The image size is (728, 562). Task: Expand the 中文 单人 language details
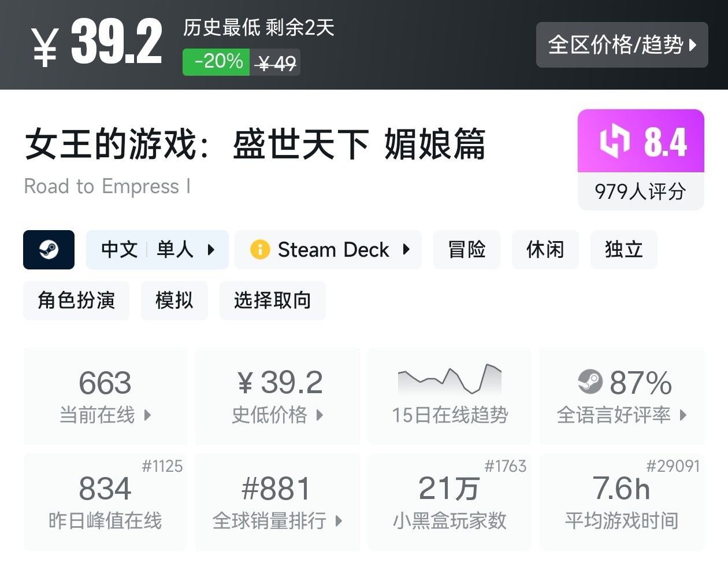pyautogui.click(x=157, y=250)
